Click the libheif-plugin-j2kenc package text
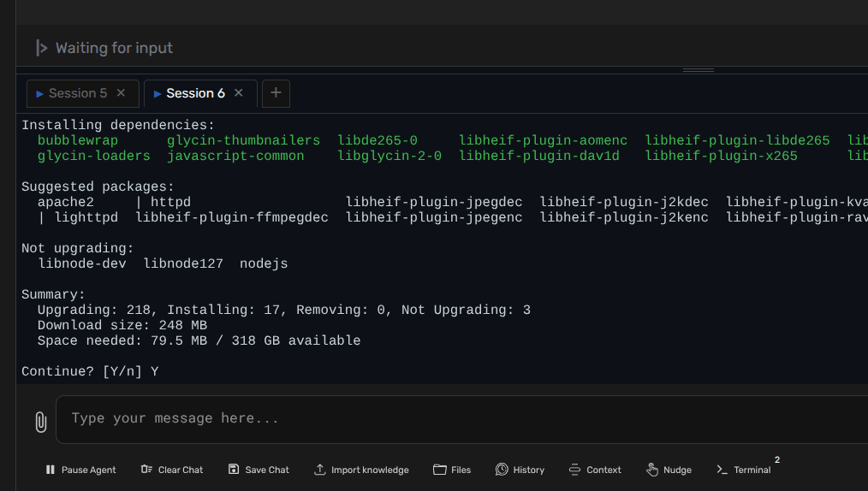Screen dimensions: 868x491 click(x=624, y=218)
